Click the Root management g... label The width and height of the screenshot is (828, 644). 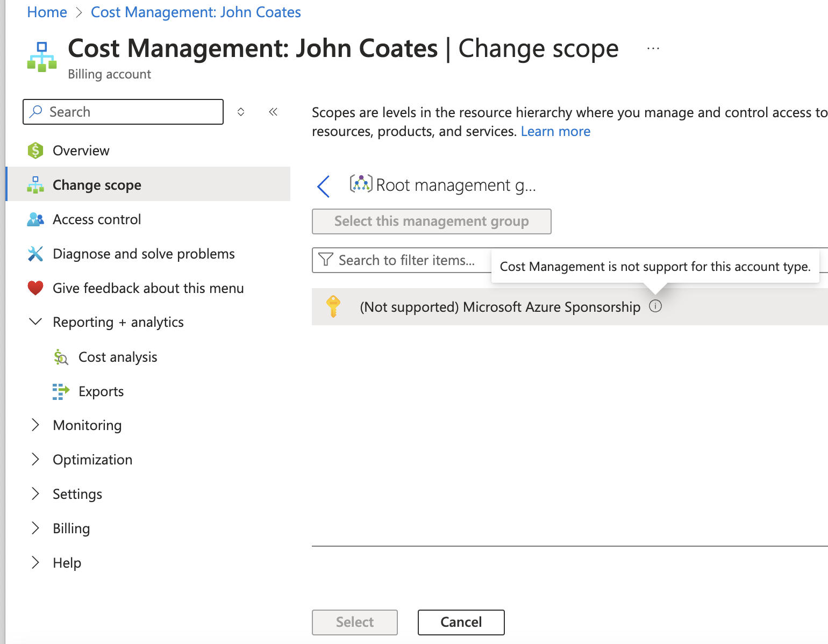[456, 185]
